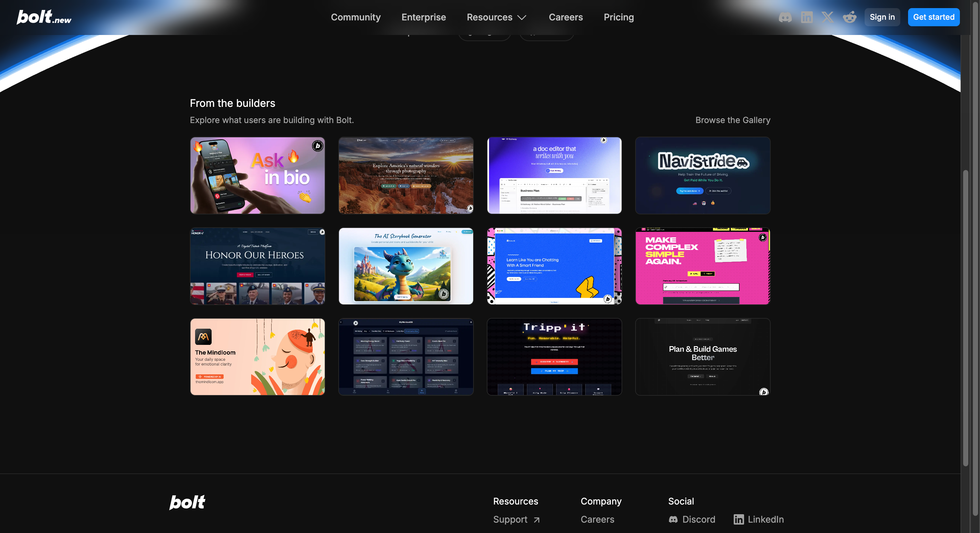Viewport: 980px width, 533px height.
Task: Open the Enterprise menu item
Action: tap(424, 17)
